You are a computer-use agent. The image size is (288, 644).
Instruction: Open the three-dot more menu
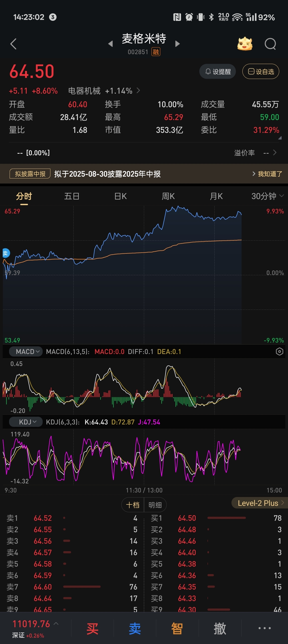point(265,628)
